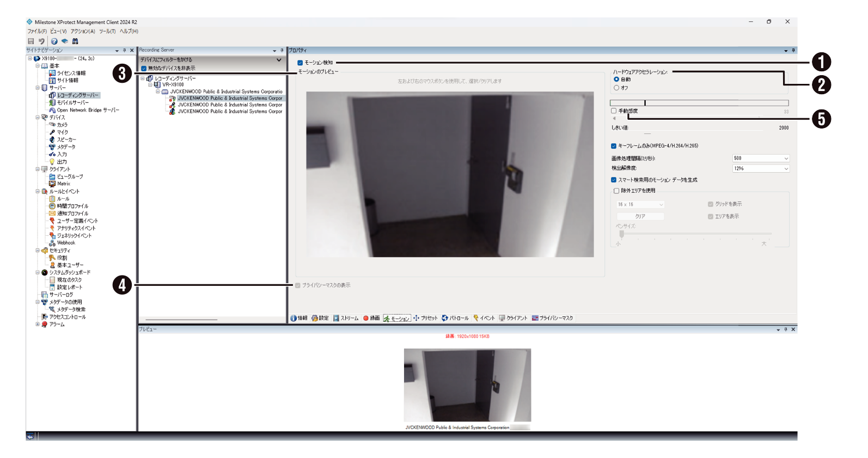
Task: Enable the 手動感度 checkbox
Action: tap(614, 111)
